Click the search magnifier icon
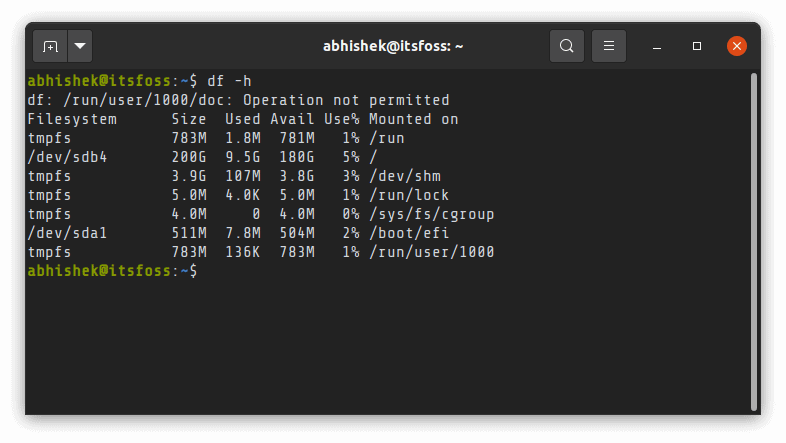The width and height of the screenshot is (786, 443). coord(567,46)
